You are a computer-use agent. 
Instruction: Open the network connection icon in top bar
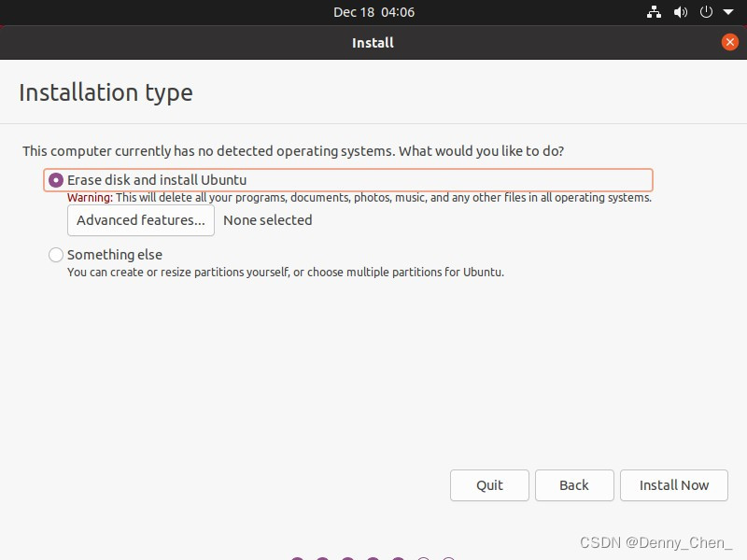coord(654,12)
